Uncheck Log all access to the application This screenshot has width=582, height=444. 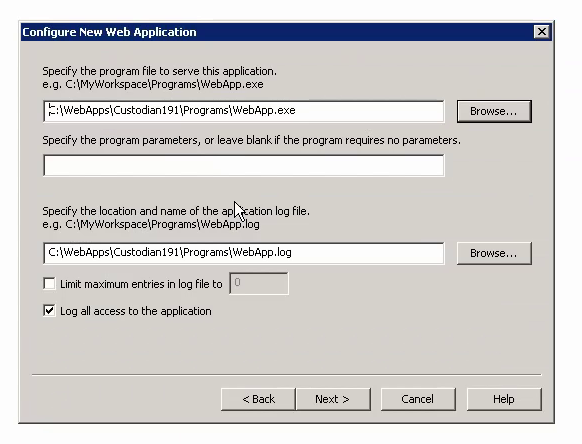tap(49, 310)
